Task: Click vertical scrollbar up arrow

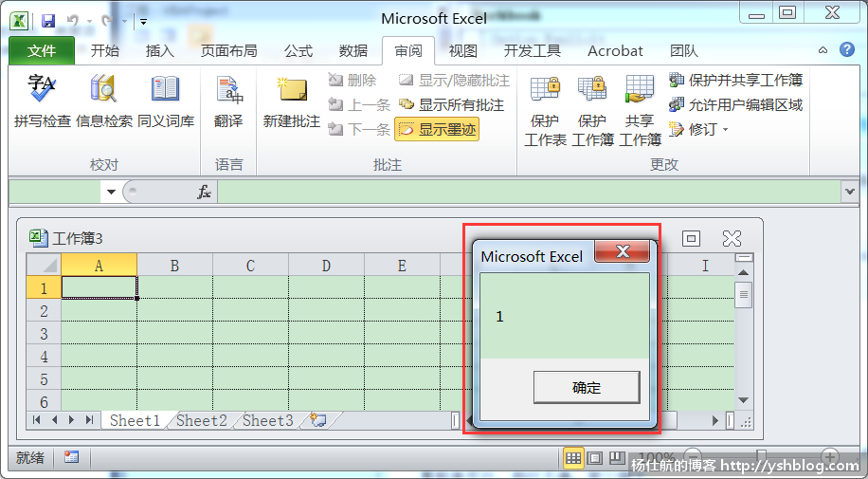Action: click(744, 272)
